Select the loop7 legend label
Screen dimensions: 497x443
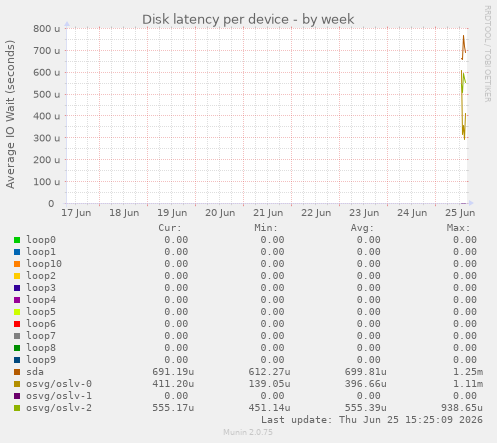(x=41, y=336)
